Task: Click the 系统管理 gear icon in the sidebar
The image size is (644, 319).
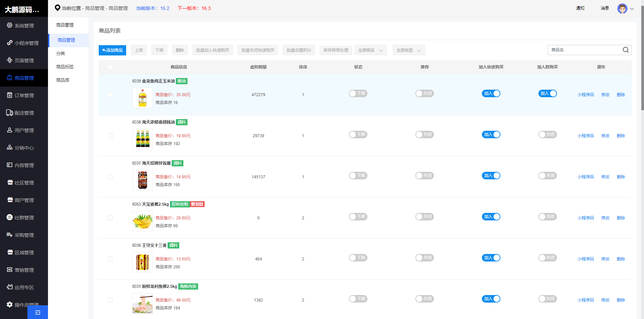Action: point(10,25)
